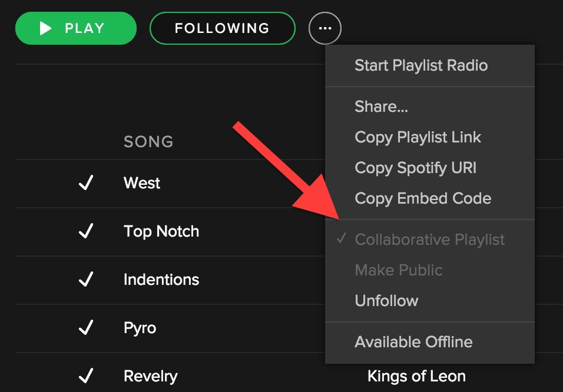
Task: Open the Kings of Leon artist page
Action: [416, 376]
